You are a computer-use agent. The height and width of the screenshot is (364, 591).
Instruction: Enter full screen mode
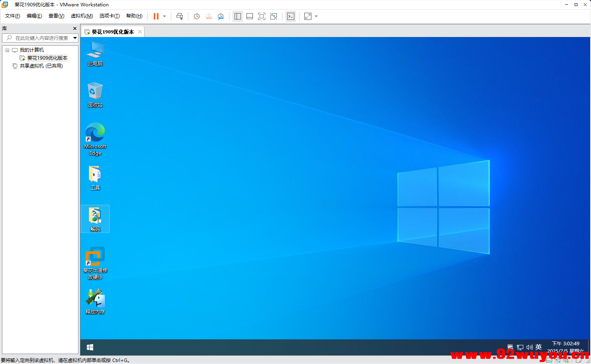[262, 16]
